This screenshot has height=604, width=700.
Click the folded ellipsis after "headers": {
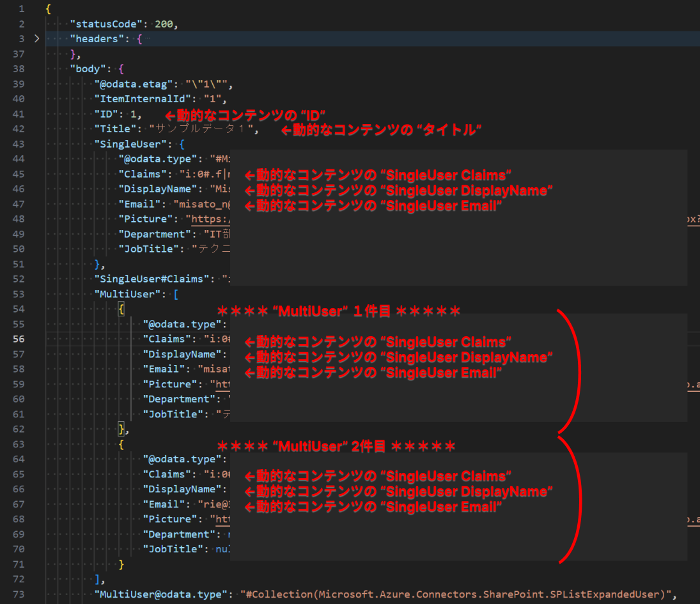tap(148, 39)
